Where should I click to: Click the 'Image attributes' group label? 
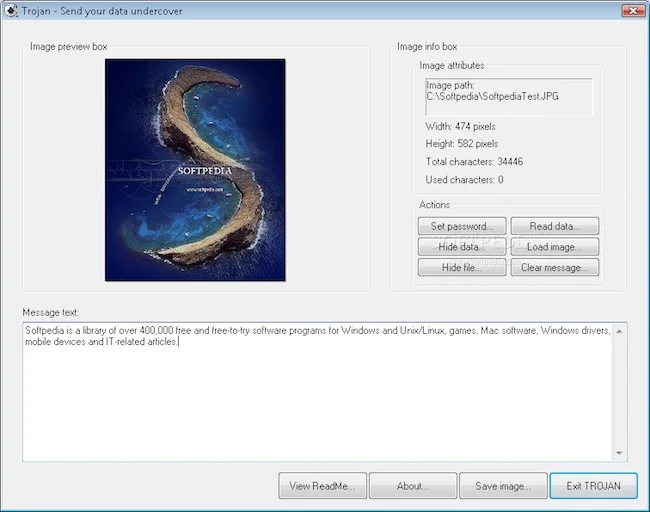(451, 66)
